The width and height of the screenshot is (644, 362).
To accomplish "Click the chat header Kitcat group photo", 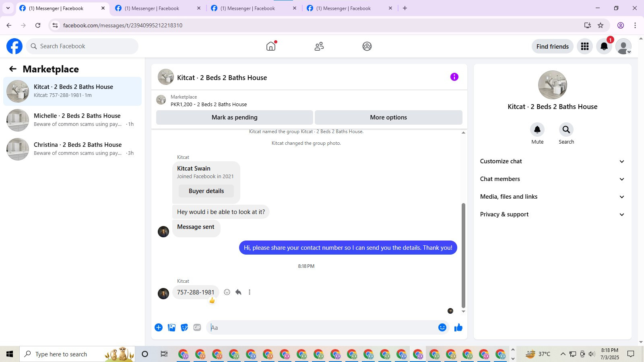I will click(166, 77).
